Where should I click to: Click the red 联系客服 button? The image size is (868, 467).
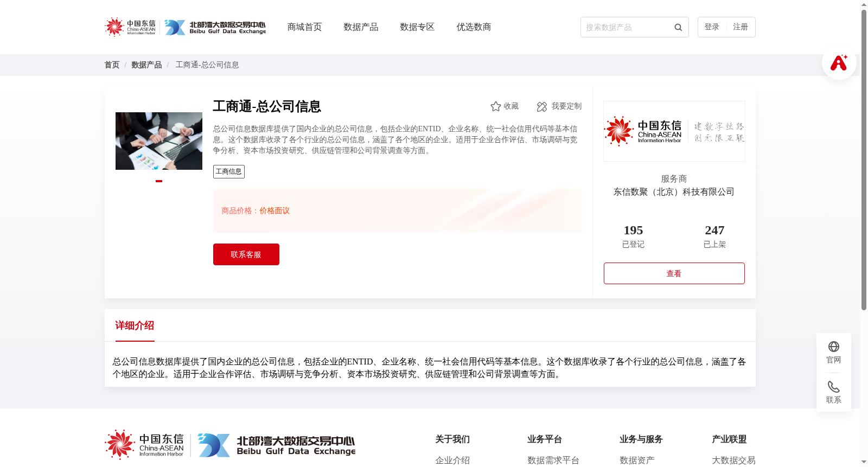(x=246, y=254)
